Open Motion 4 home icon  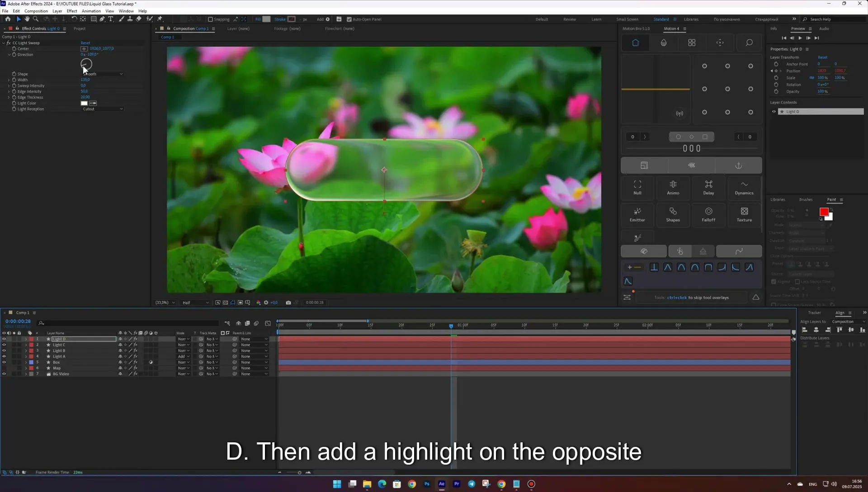(x=635, y=43)
